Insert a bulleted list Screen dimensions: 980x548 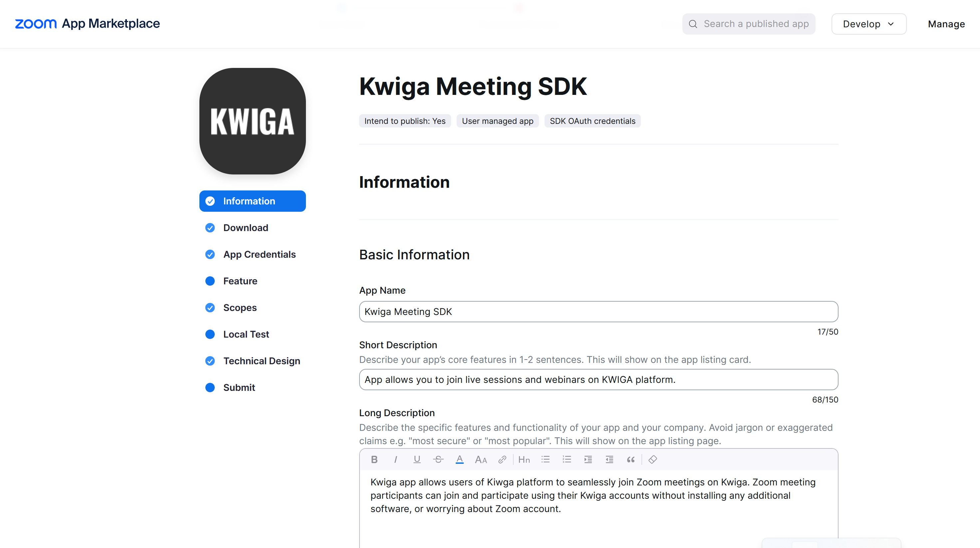[x=546, y=459]
